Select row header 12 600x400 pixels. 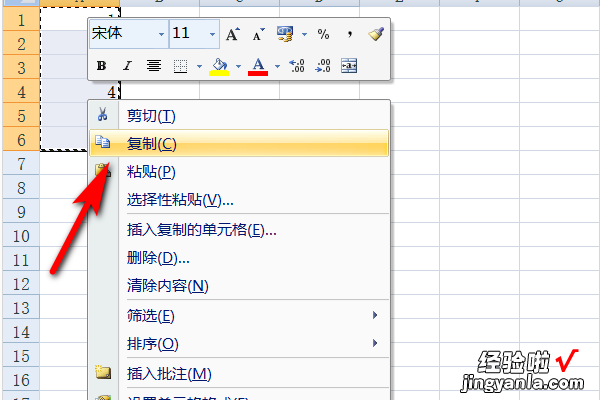[21, 284]
